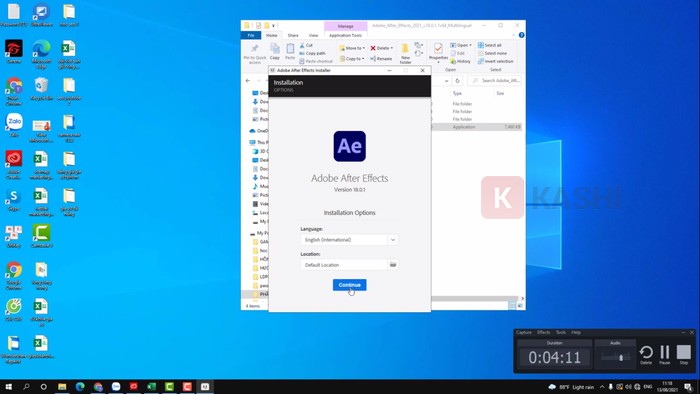Switch to the View tab in File Explorer

[313, 35]
